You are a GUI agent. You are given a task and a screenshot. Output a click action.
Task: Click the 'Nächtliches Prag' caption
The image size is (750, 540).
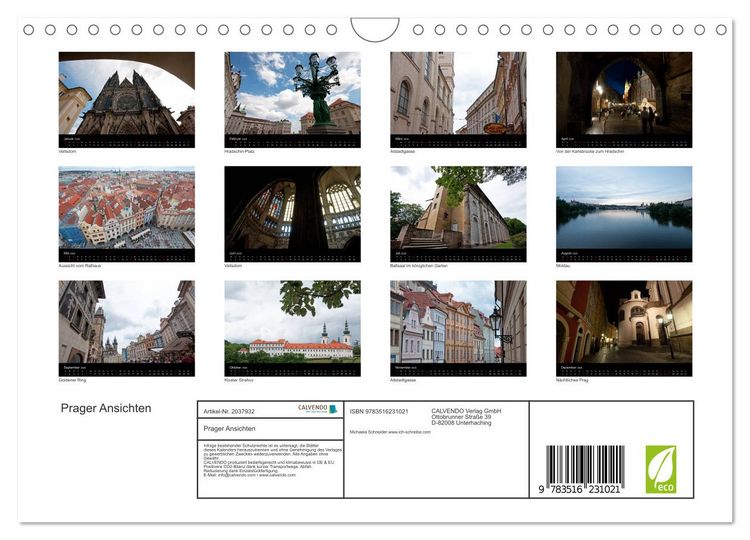tap(572, 380)
